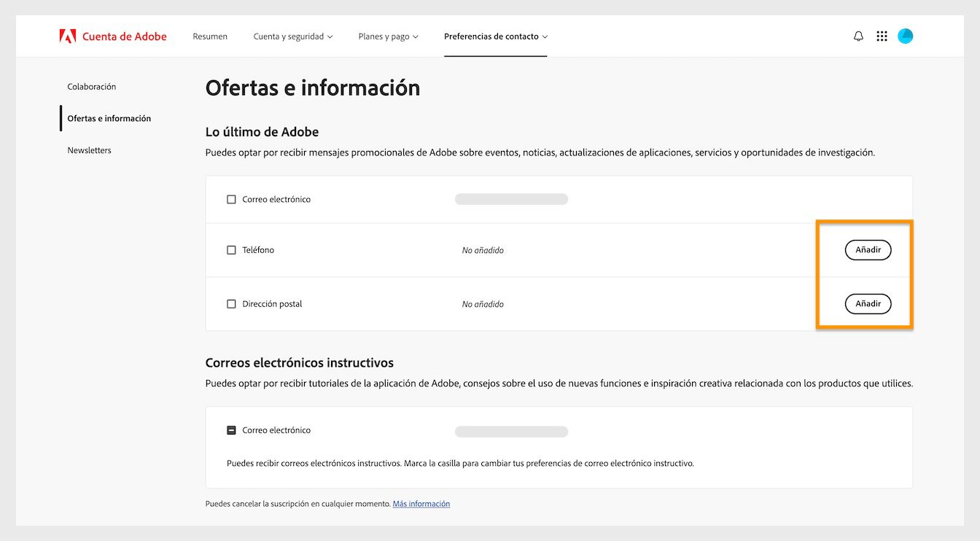Go to the Resumen tab
This screenshot has height=541, width=980.
click(210, 36)
